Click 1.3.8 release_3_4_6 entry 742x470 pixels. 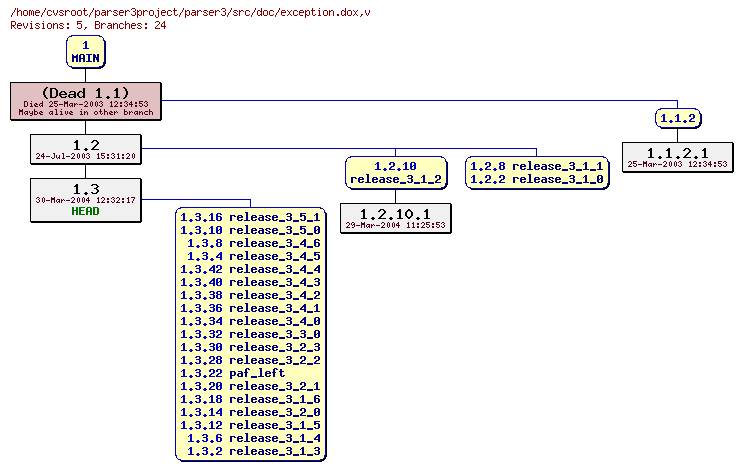[x=254, y=243]
